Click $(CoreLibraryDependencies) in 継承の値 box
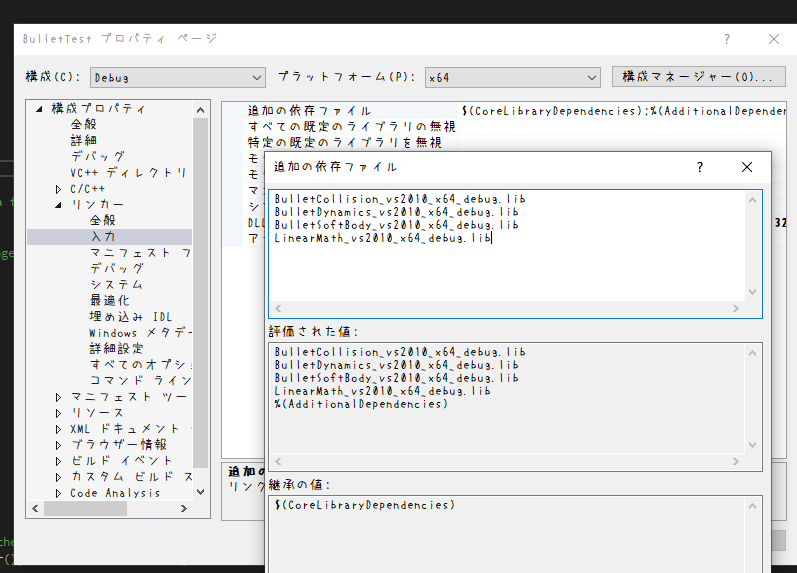 point(365,505)
